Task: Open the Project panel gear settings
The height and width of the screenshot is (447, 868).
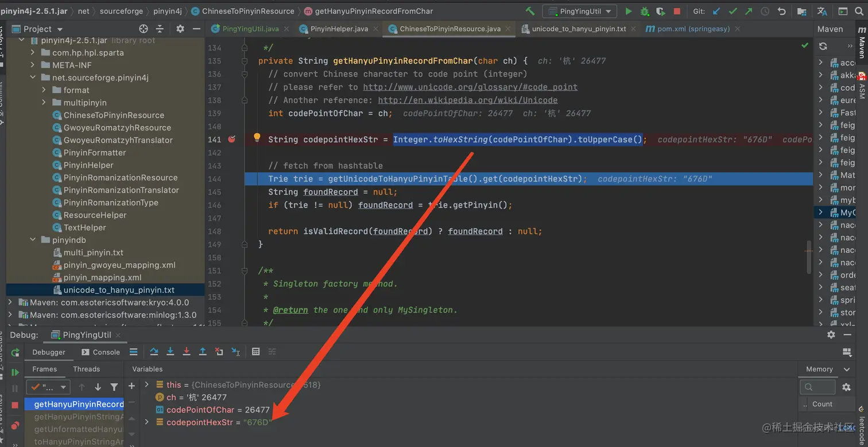Action: (180, 29)
